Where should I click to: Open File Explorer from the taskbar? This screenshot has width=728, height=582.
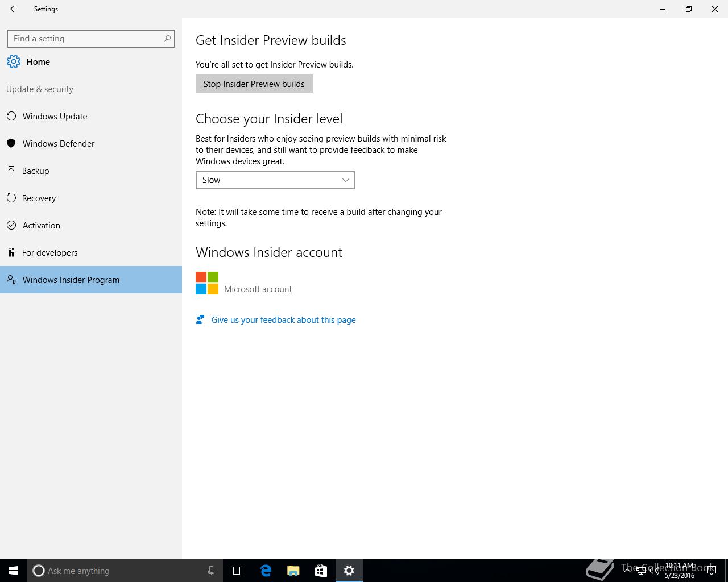pos(293,571)
